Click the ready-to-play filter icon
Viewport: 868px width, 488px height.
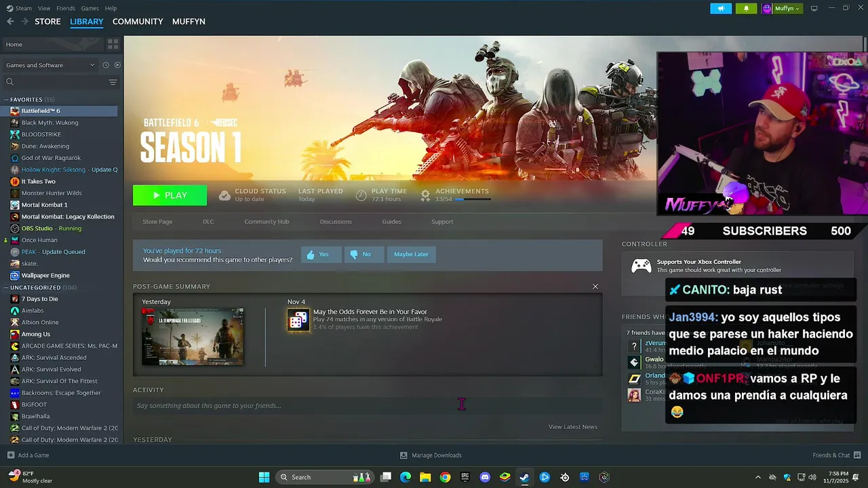tap(117, 65)
